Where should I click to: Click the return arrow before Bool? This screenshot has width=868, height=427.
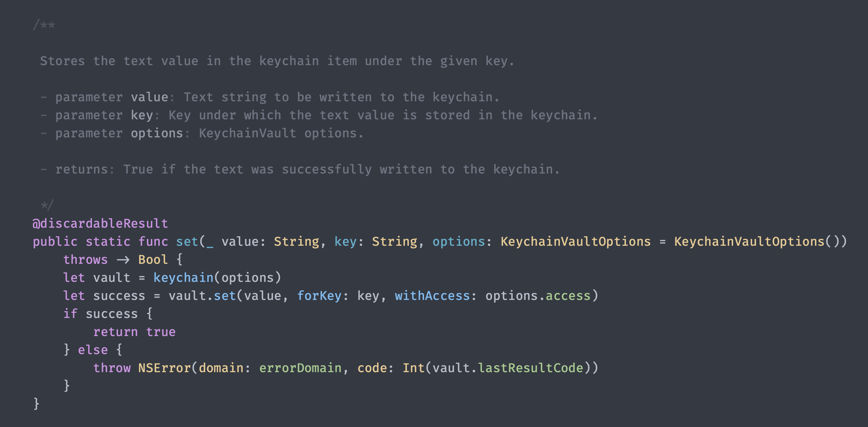click(123, 260)
